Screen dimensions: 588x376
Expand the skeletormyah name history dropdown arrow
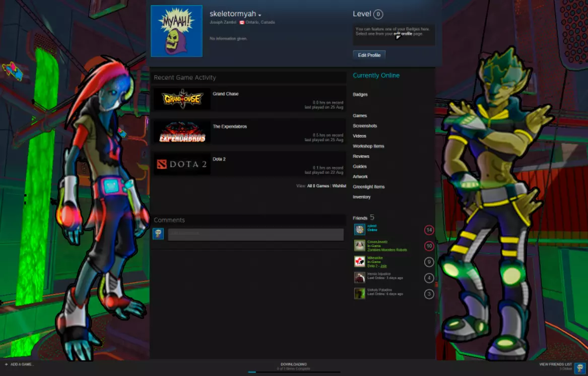click(x=259, y=16)
